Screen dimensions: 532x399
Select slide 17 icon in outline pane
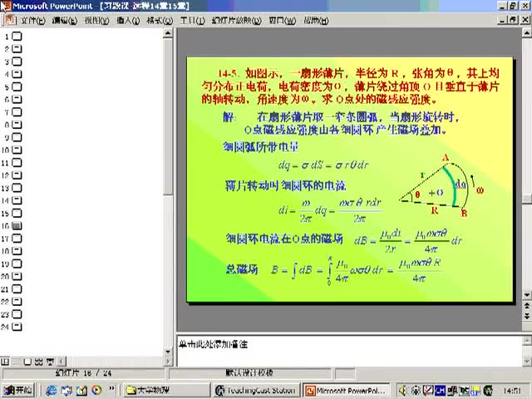click(17, 239)
